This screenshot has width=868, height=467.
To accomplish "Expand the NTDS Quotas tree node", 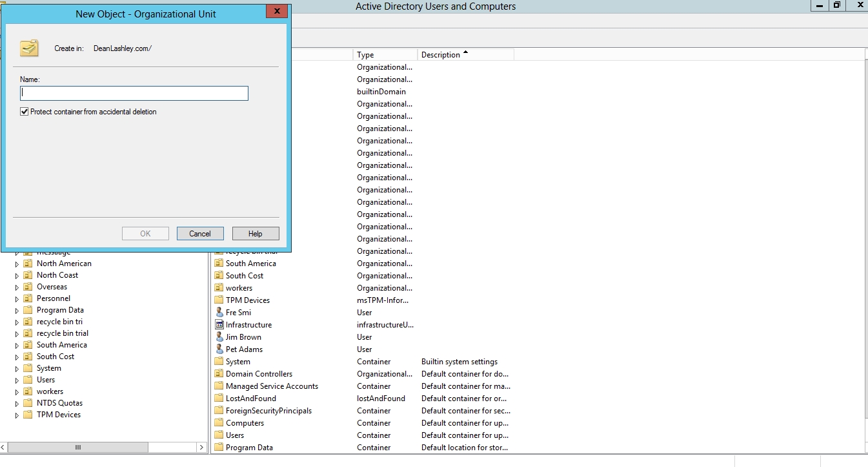I will (x=17, y=403).
